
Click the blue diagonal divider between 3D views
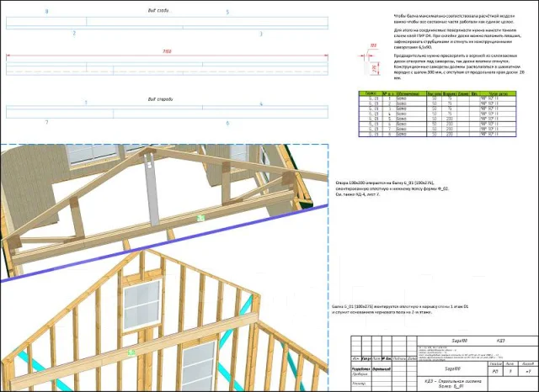(x=164, y=243)
